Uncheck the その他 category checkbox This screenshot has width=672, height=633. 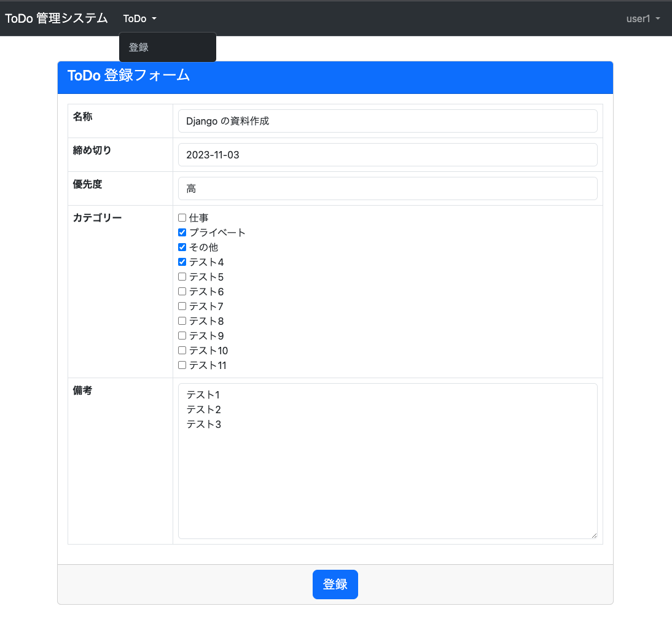click(x=182, y=247)
